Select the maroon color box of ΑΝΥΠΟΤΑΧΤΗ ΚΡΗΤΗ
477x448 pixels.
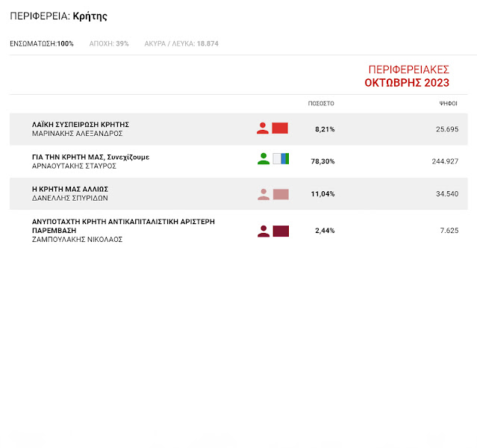click(281, 231)
